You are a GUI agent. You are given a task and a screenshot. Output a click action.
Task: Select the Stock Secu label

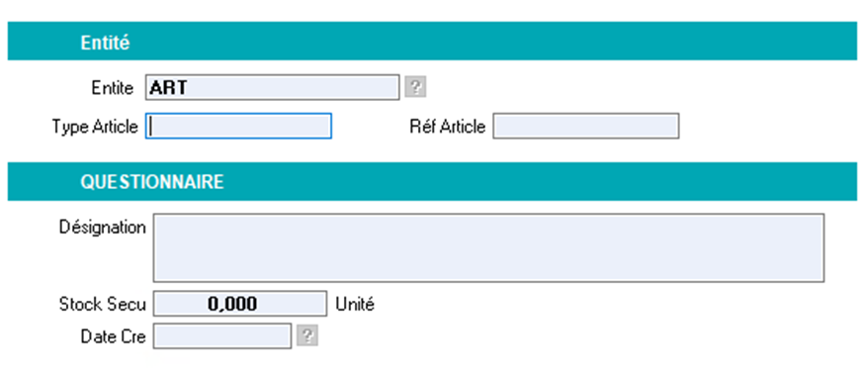click(103, 304)
